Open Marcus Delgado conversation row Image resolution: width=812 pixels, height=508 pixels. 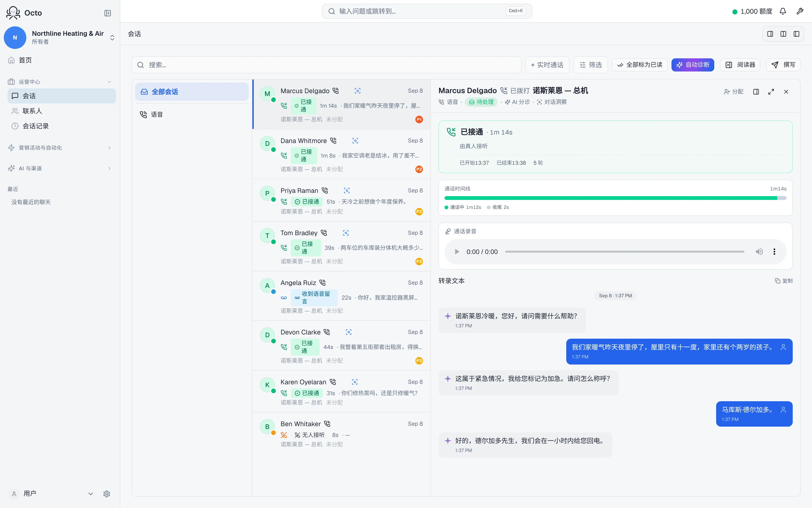pos(342,104)
